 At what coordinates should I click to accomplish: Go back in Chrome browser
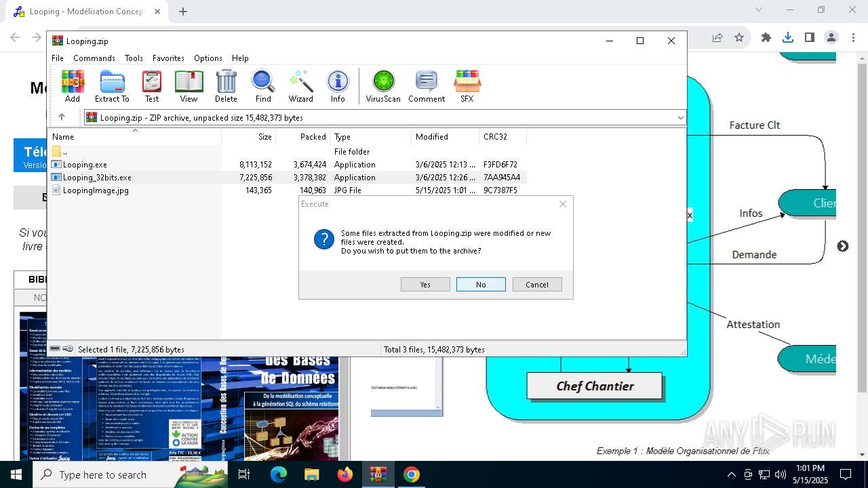(15, 37)
